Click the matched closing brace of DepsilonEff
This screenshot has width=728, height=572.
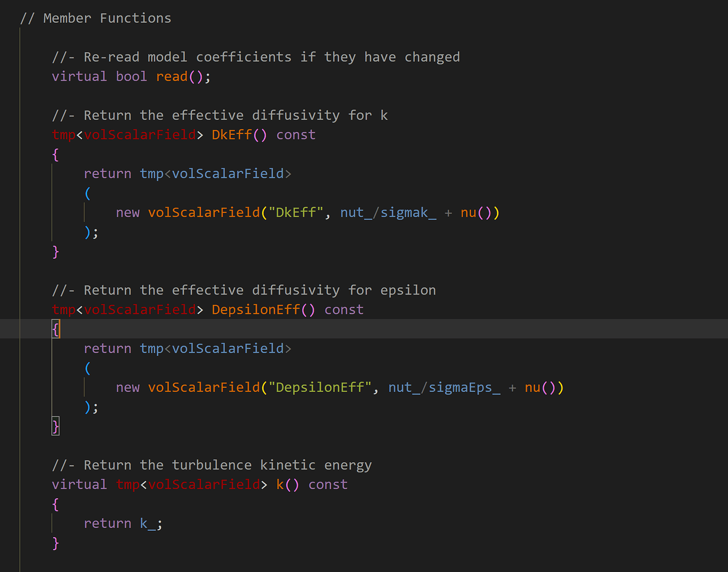point(56,427)
